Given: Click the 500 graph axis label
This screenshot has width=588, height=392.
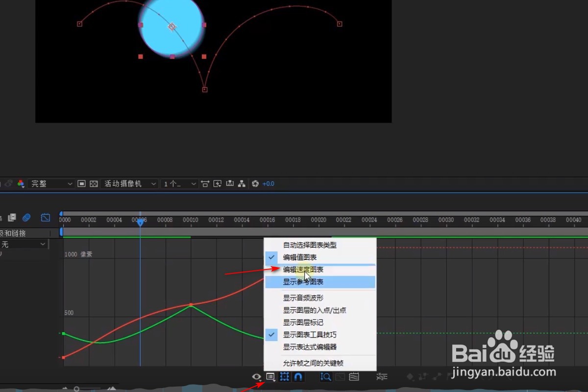Looking at the screenshot, I should pos(69,313).
